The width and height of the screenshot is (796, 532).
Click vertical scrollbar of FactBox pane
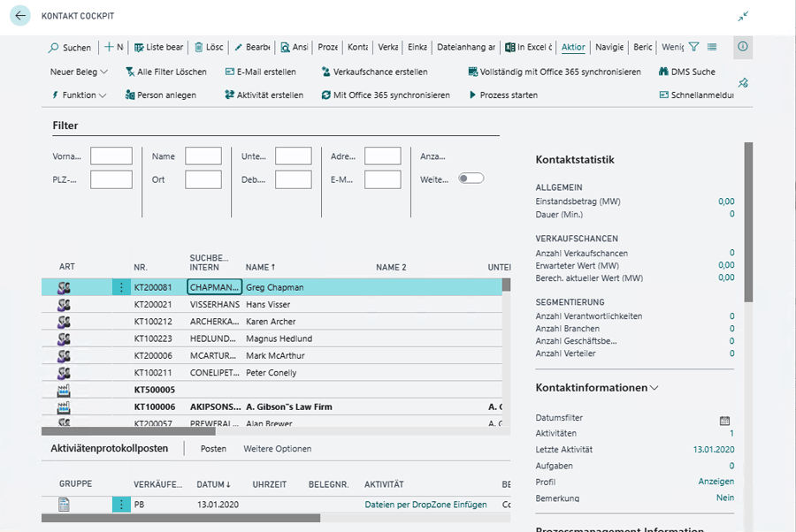(748, 222)
